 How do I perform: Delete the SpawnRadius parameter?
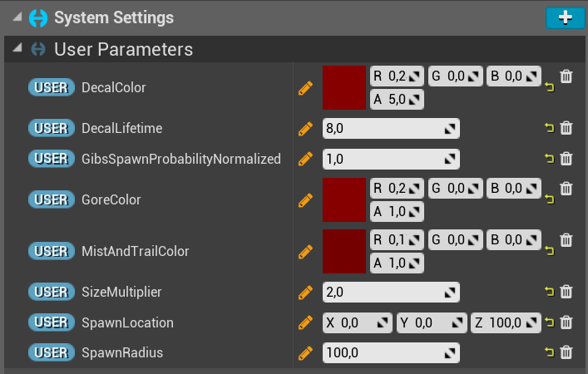point(566,352)
